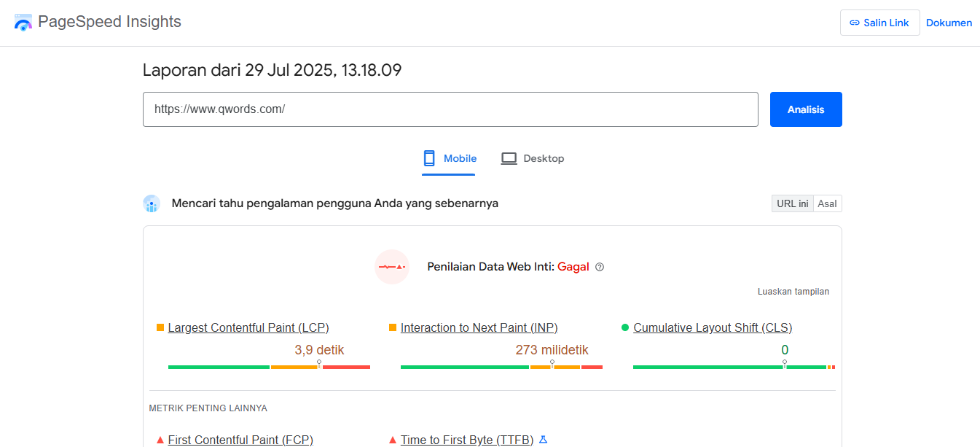Open the Largest Contentful Paint (LCP) link
The width and height of the screenshot is (980, 447).
(248, 327)
